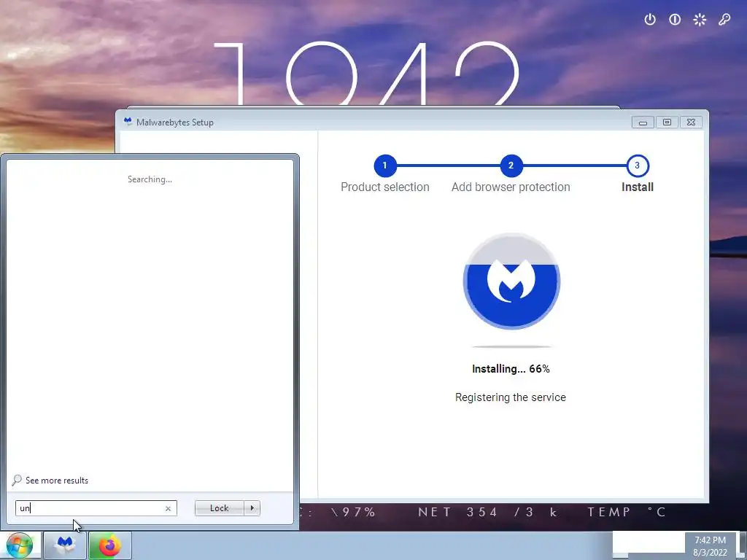
Task: Click the circled-bar icon next to power
Action: 675,20
